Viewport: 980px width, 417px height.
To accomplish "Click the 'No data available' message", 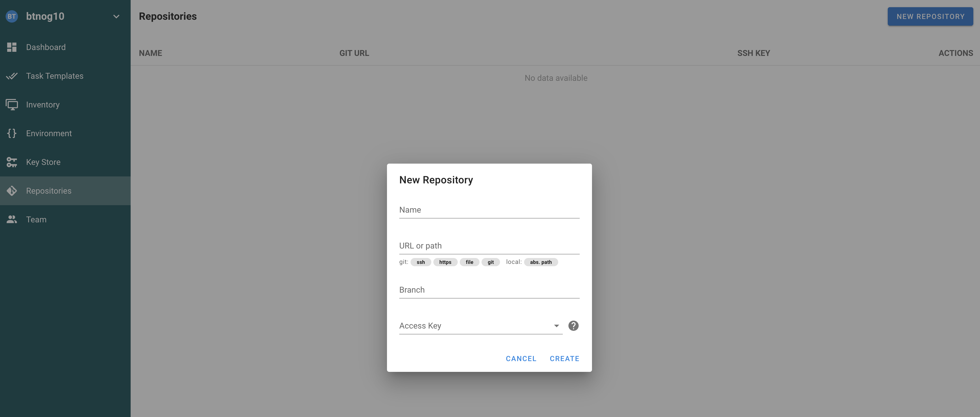I will (x=556, y=78).
